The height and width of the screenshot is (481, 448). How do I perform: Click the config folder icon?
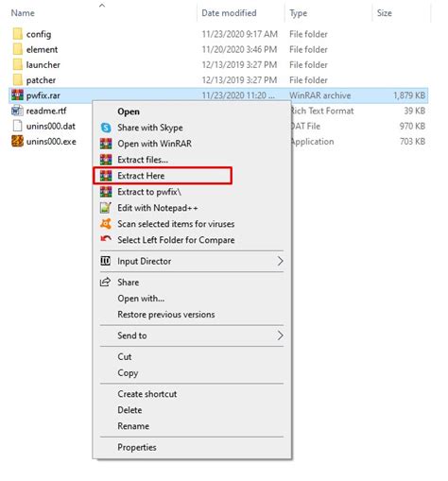click(18, 34)
